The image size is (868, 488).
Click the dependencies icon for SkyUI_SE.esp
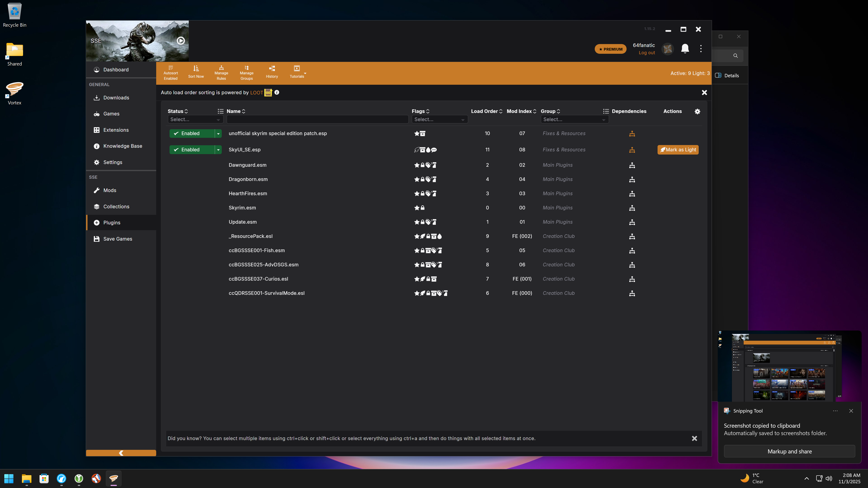[632, 150]
